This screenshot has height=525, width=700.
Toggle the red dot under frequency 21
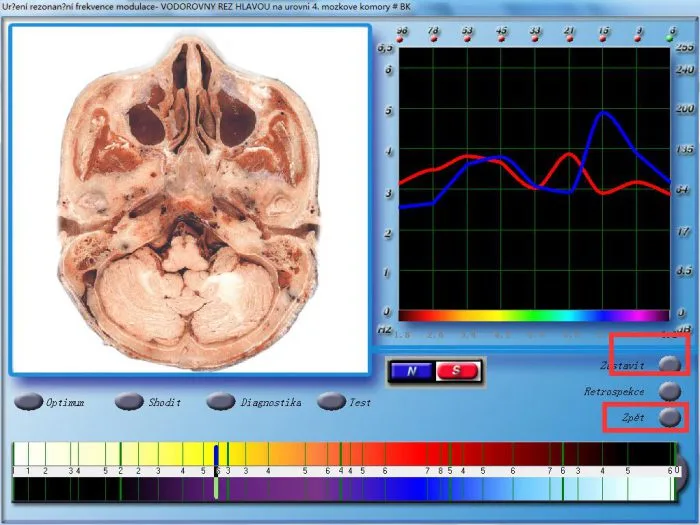coord(569,39)
